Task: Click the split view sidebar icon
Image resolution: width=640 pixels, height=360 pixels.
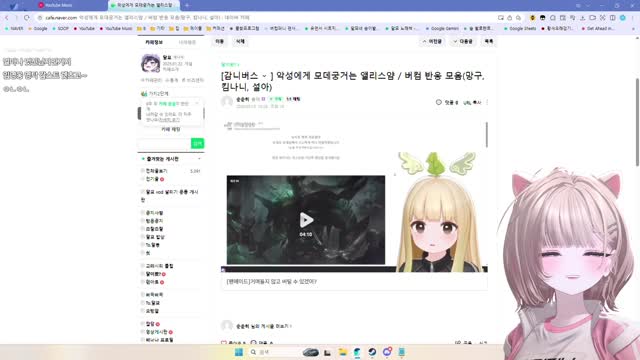Action: [x=613, y=18]
